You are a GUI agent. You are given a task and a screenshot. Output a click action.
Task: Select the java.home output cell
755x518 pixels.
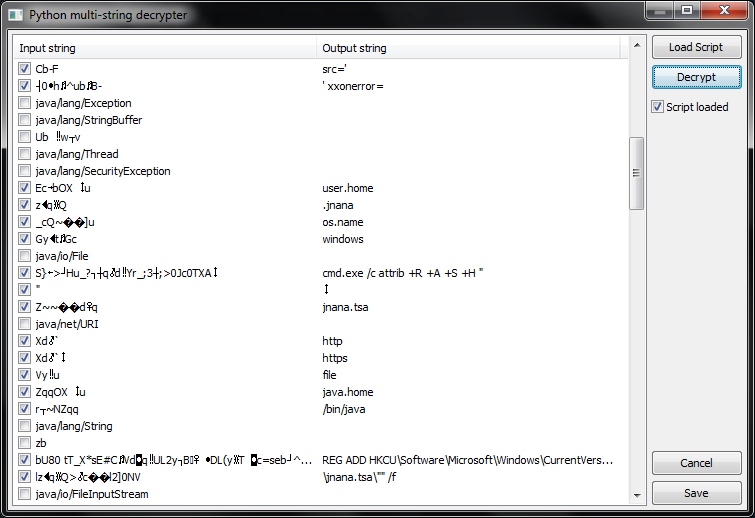tap(348, 392)
